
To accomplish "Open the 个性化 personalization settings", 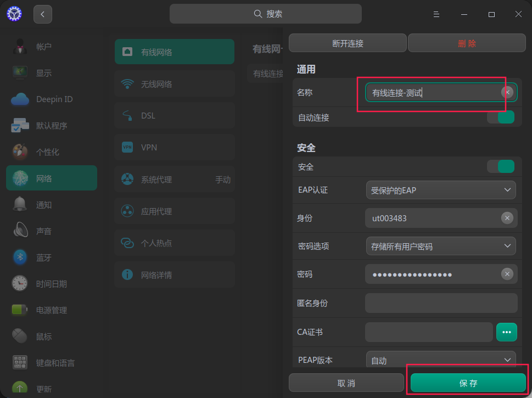I will pos(52,152).
